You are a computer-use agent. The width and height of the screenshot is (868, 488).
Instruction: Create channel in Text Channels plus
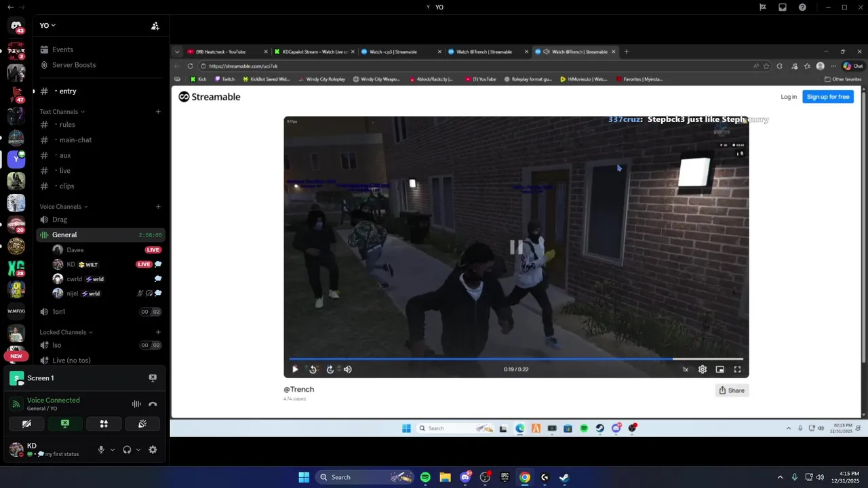coord(158,112)
